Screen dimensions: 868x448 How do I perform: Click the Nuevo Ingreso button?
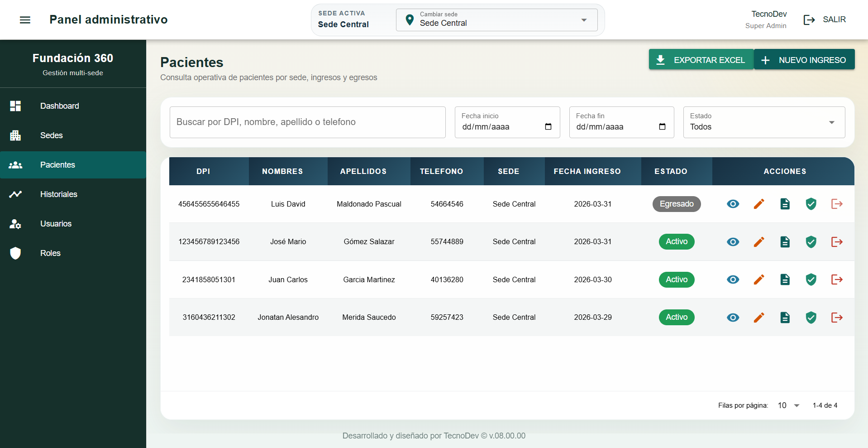click(x=804, y=60)
